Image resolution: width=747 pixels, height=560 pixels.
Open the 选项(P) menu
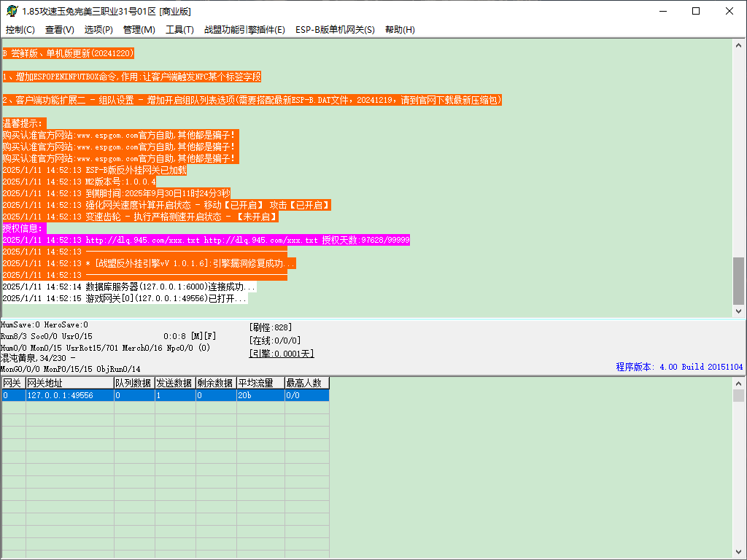tap(98, 29)
